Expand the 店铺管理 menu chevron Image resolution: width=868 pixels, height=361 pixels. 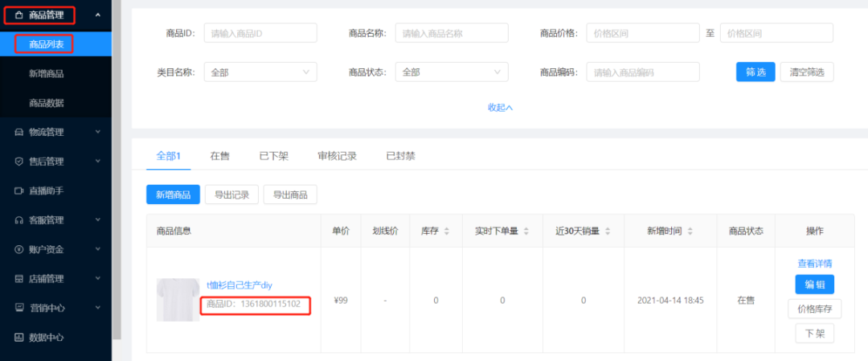[98, 279]
